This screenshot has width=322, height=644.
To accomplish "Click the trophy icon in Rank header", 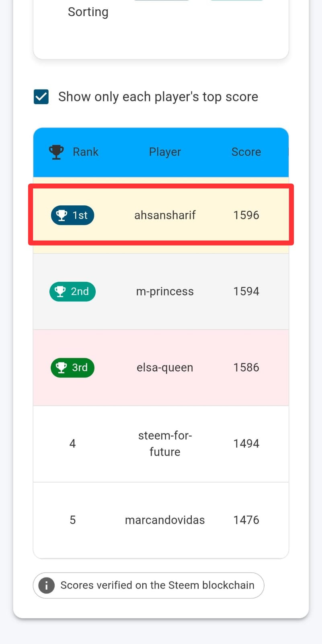I will click(x=56, y=152).
